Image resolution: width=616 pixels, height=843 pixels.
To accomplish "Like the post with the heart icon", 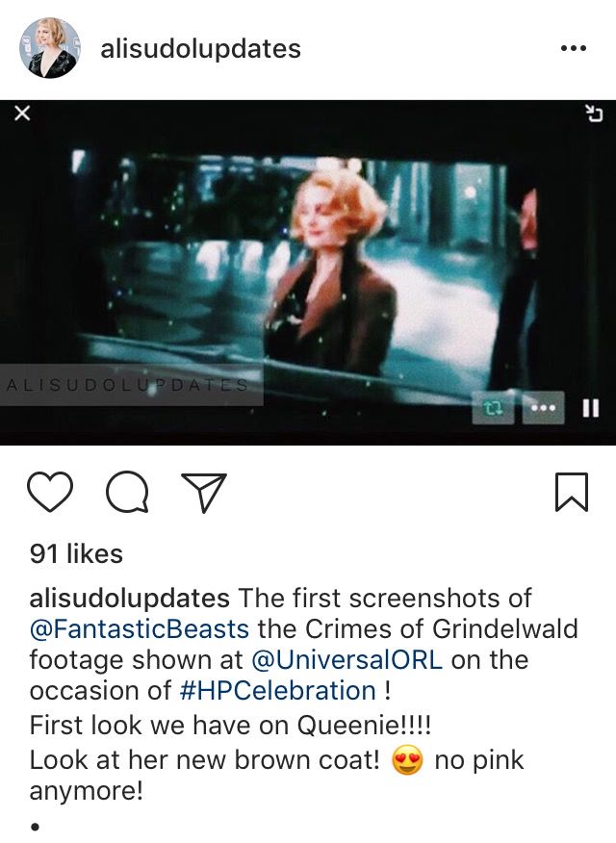I will 50,492.
